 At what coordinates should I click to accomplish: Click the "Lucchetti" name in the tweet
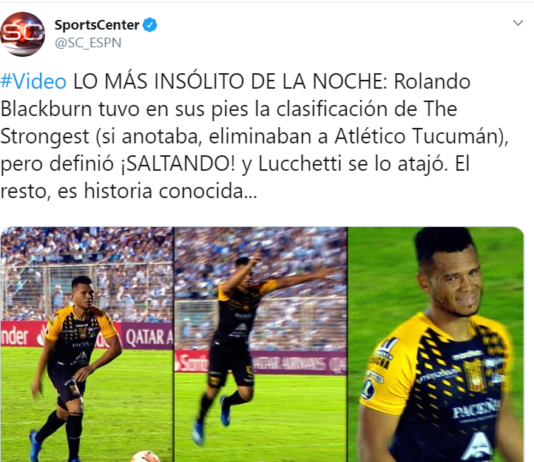click(300, 164)
